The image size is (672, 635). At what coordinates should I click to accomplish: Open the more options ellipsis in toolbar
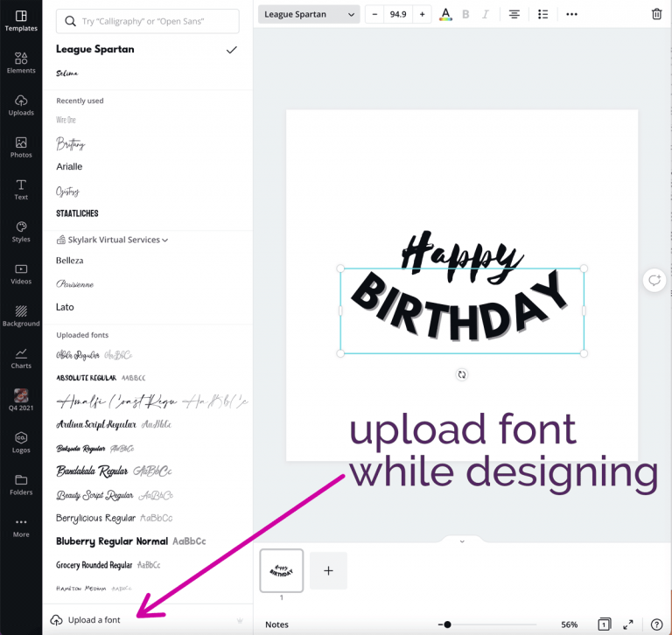(x=571, y=14)
